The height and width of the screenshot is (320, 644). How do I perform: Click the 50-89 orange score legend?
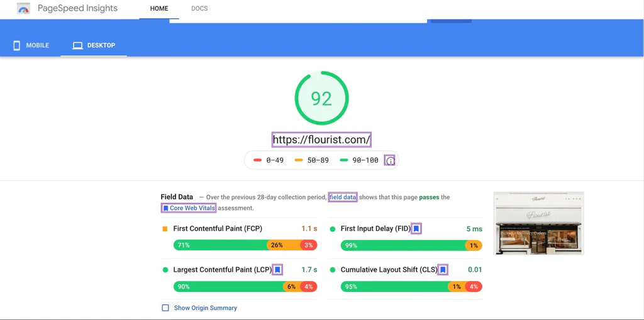(x=312, y=160)
